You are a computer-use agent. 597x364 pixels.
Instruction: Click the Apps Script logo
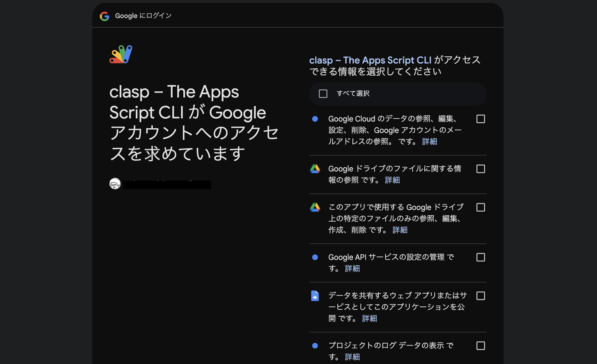120,54
